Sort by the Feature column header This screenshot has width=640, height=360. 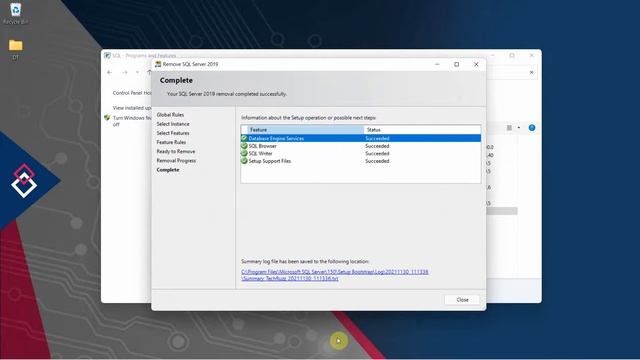[305, 129]
